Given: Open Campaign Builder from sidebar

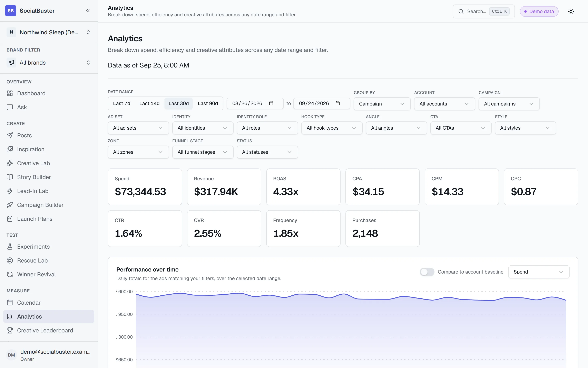Looking at the screenshot, I should coord(49,205).
